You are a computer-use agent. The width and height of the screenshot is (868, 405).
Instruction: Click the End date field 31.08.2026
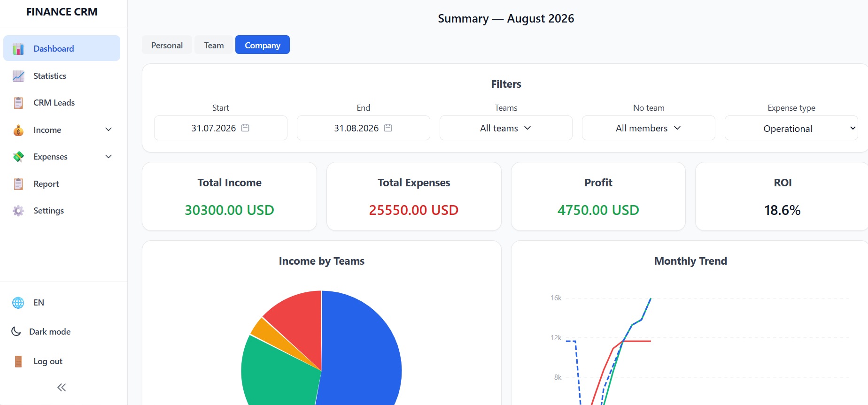[x=364, y=128]
